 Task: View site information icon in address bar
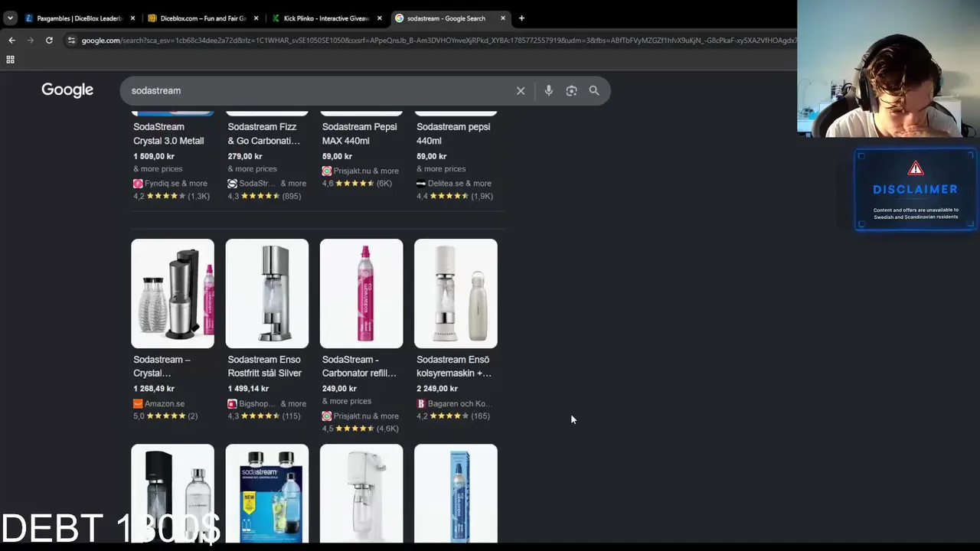71,41
